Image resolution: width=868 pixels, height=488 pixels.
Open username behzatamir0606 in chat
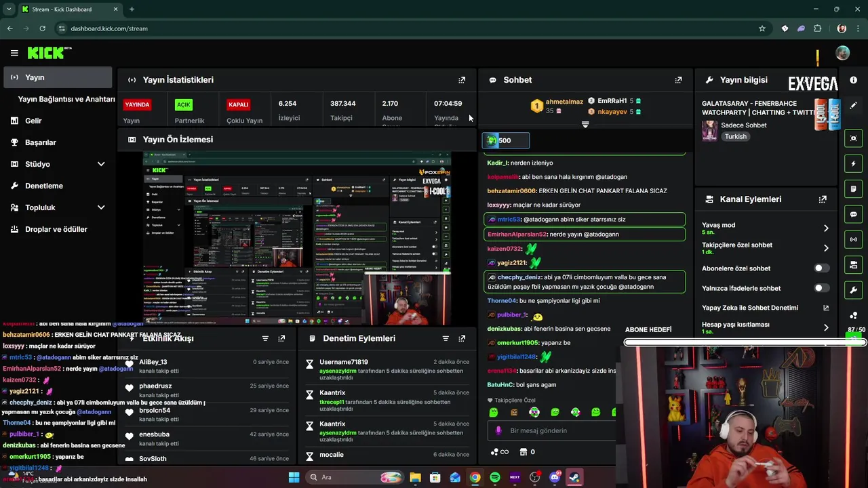tap(511, 191)
